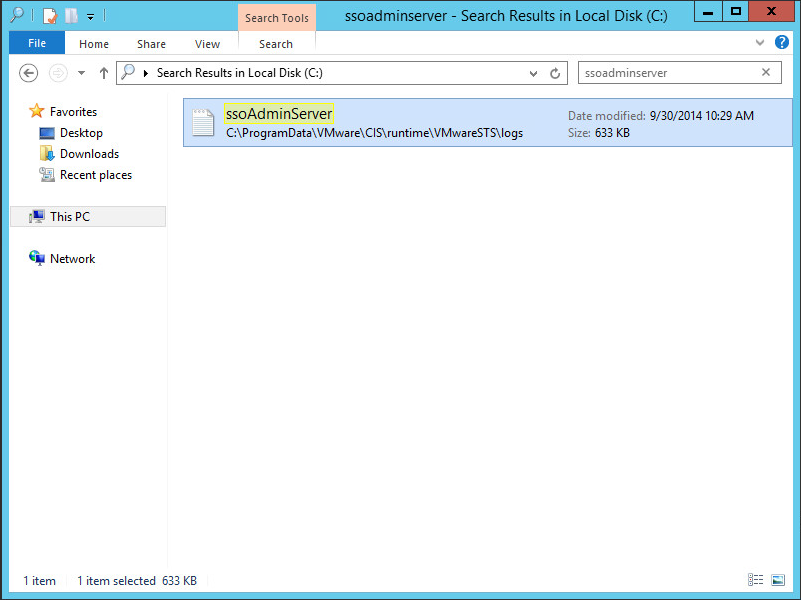This screenshot has height=600, width=801.
Task: Refresh the search results
Action: click(x=555, y=74)
